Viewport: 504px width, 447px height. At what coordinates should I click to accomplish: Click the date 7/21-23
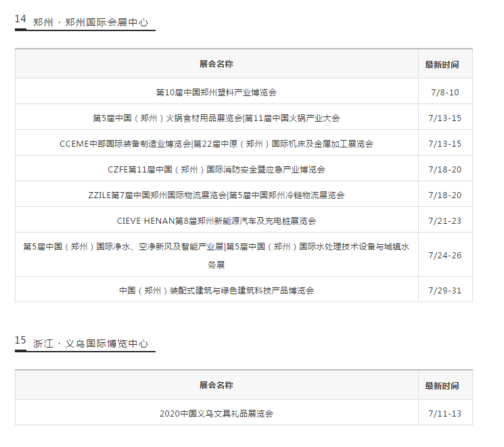[x=445, y=221]
